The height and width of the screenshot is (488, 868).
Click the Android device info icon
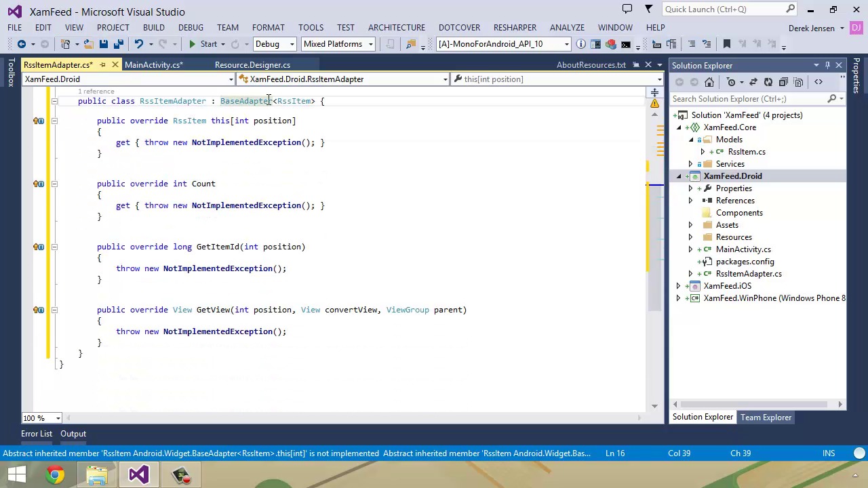pyautogui.click(x=581, y=44)
